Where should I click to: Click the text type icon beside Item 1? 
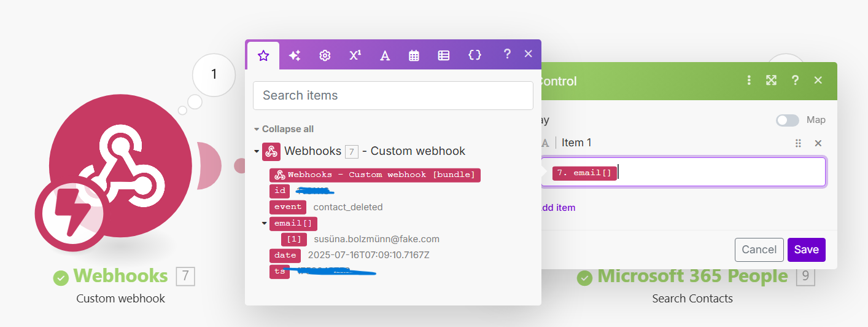pos(545,143)
